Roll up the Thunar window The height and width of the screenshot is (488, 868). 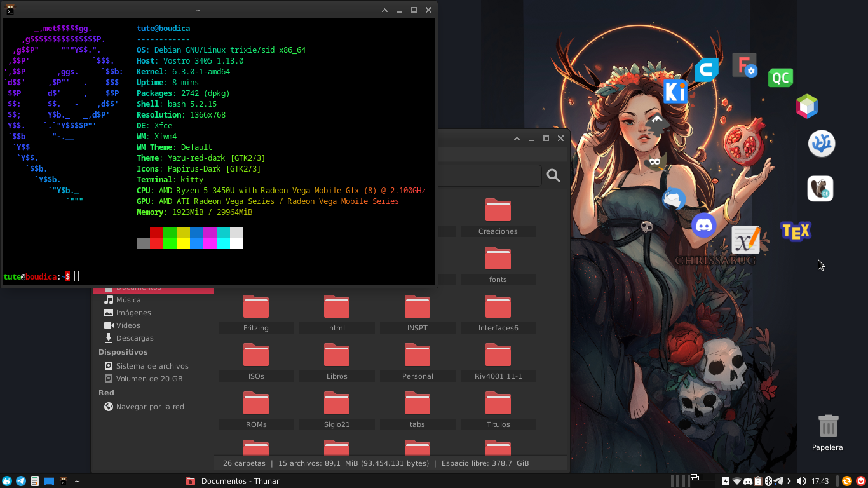pos(517,138)
